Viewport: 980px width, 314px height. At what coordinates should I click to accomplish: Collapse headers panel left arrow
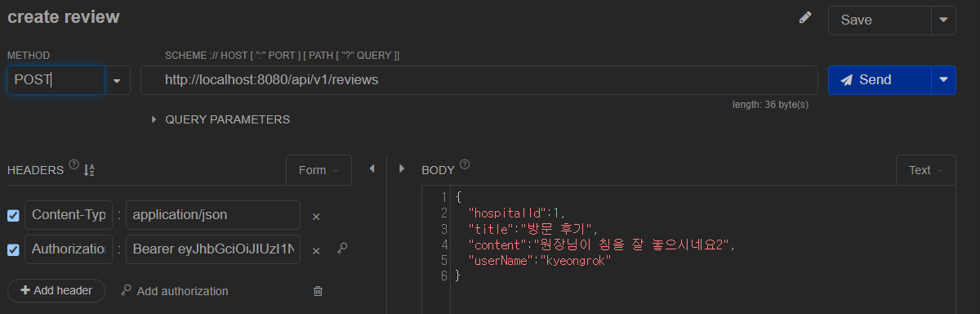tap(372, 168)
